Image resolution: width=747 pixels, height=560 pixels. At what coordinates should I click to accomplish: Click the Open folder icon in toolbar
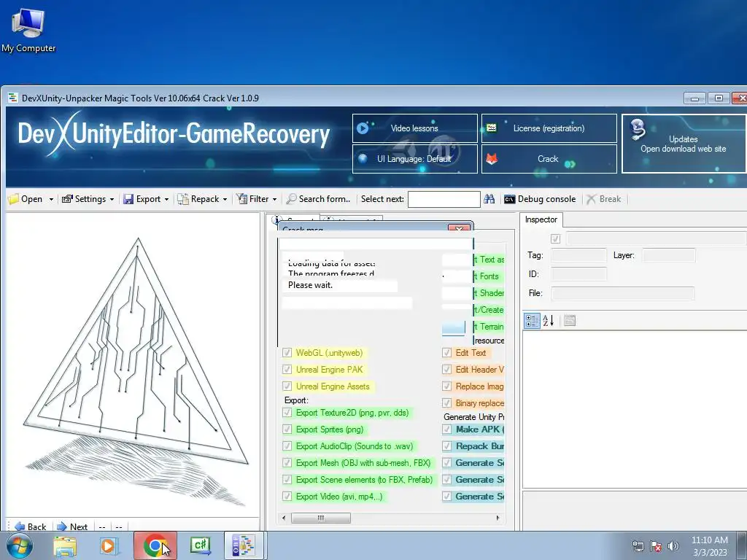[x=13, y=199]
